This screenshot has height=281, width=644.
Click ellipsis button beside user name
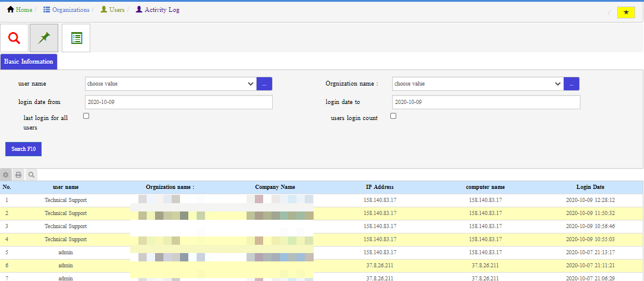click(x=264, y=84)
